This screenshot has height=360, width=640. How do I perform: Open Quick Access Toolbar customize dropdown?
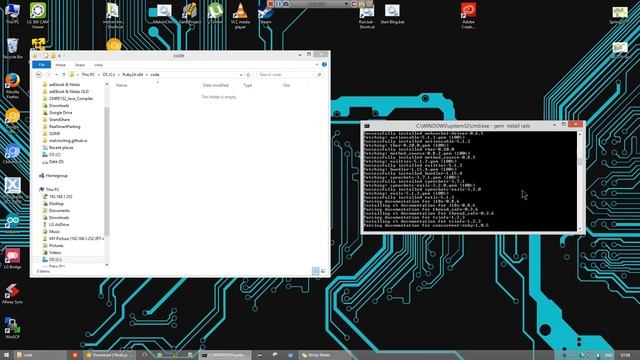click(60, 56)
